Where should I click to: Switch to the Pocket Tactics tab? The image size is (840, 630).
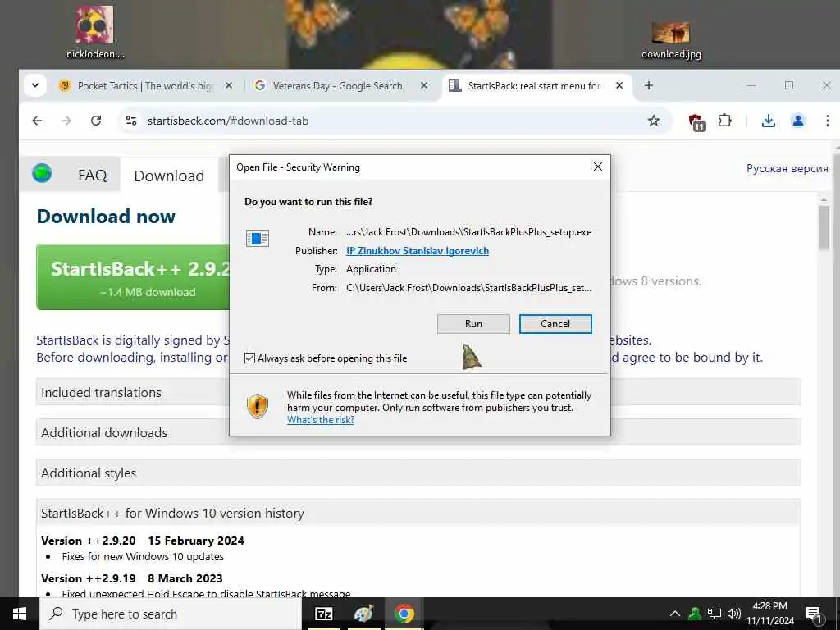click(144, 85)
